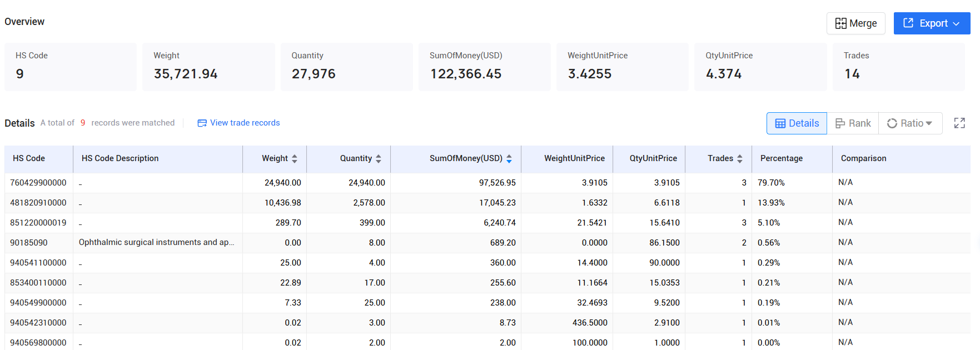Image resolution: width=980 pixels, height=350 pixels.
Task: Select HS code 940549900000 cell
Action: (x=38, y=303)
